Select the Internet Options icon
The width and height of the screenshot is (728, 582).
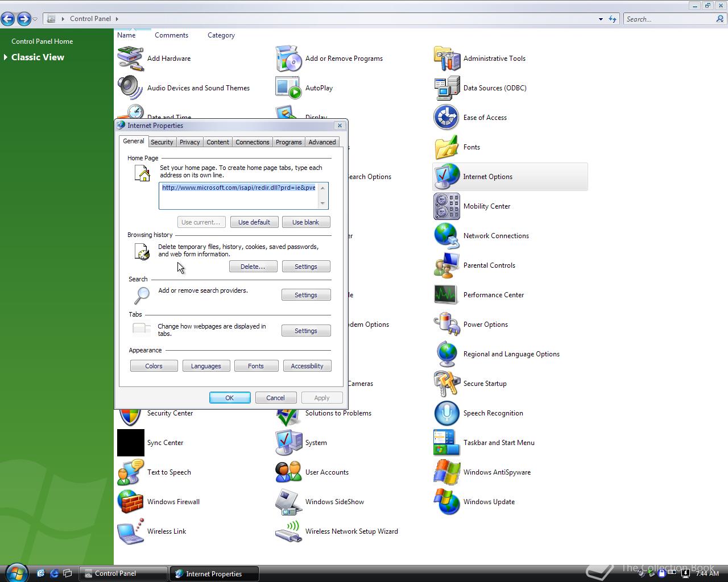click(x=446, y=177)
